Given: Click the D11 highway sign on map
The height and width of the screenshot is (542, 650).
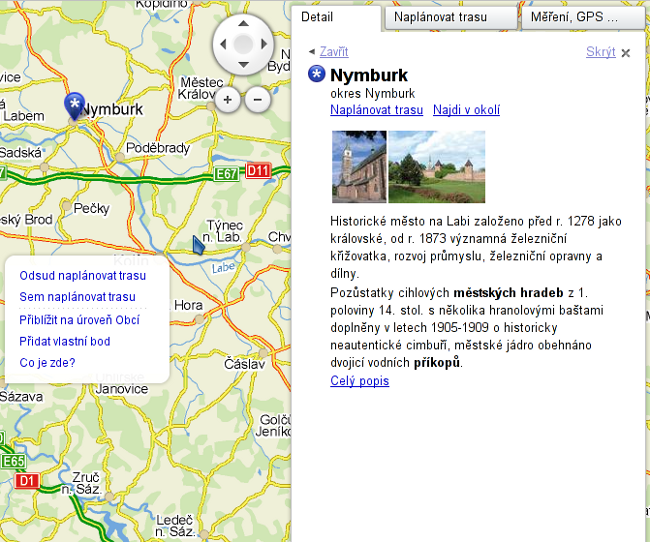Looking at the screenshot, I should click(259, 171).
